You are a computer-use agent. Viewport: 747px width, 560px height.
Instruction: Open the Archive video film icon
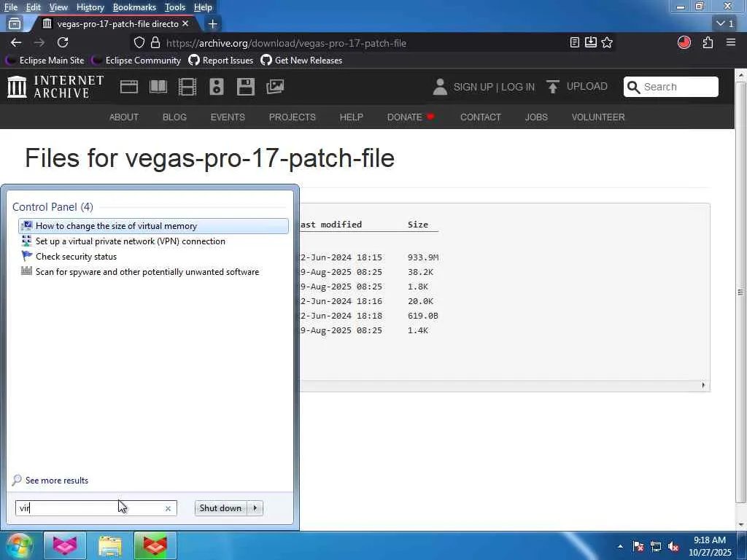(187, 87)
